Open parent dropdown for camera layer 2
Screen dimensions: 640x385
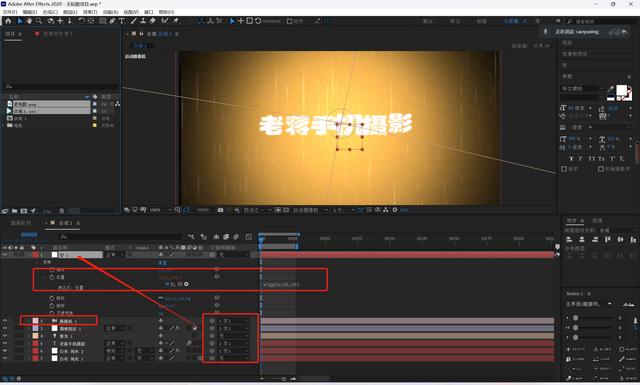click(233, 321)
